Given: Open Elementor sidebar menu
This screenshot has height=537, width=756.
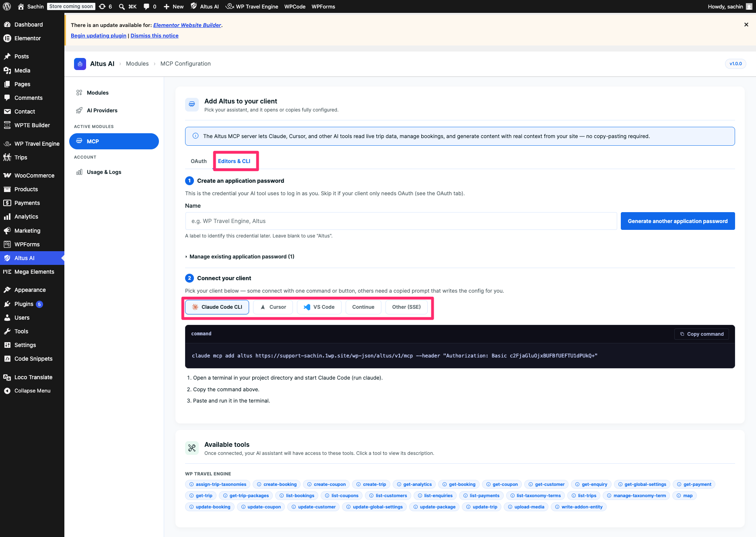Looking at the screenshot, I should click(32, 38).
